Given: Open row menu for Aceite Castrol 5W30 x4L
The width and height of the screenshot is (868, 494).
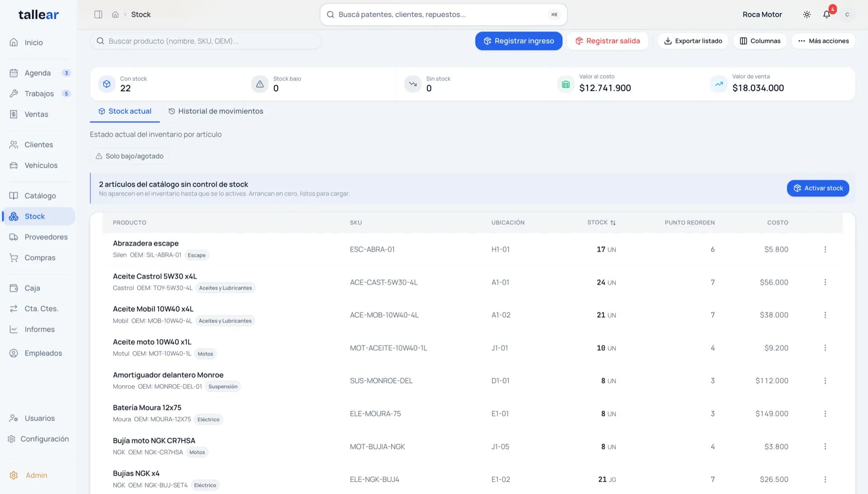Looking at the screenshot, I should tap(825, 282).
